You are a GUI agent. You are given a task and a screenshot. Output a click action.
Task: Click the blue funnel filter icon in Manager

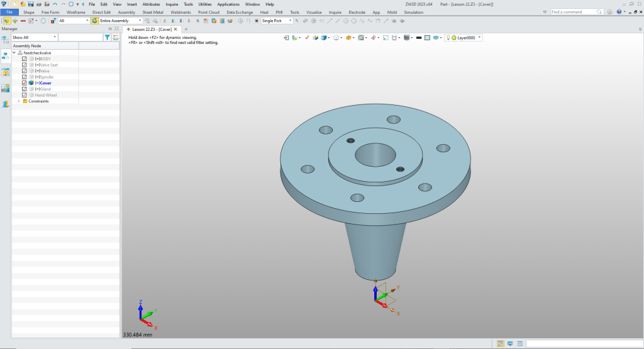108,38
